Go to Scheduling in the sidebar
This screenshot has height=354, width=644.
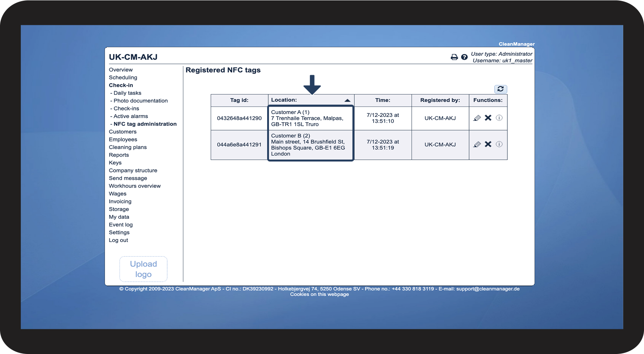click(x=123, y=77)
